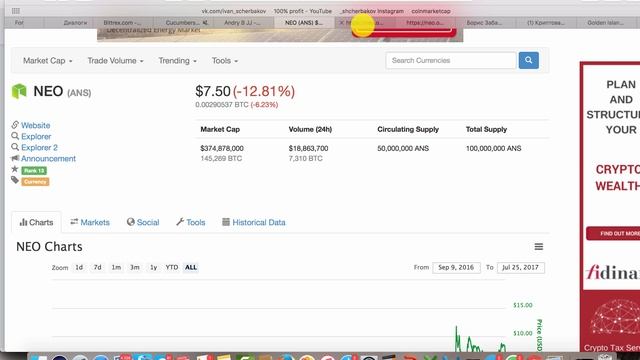Click the $7.50 price text
This screenshot has width=640, height=360.
tap(213, 91)
